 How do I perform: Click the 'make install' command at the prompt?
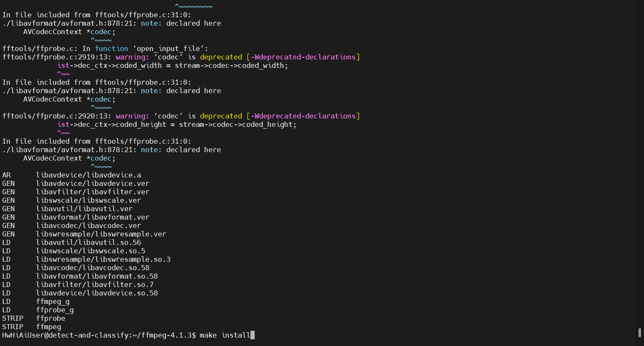click(x=225, y=335)
